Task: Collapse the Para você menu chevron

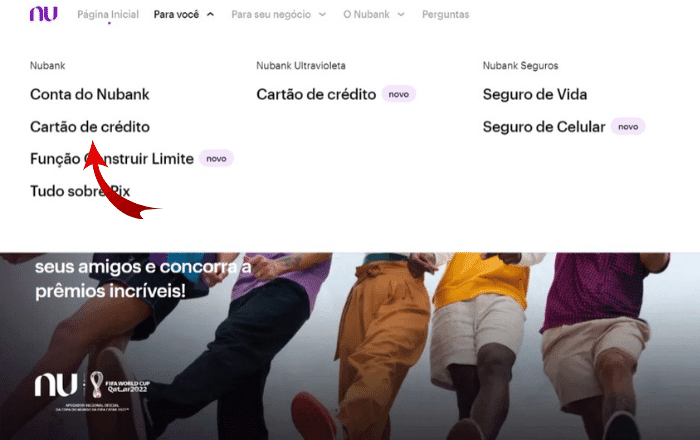Action: coord(210,15)
